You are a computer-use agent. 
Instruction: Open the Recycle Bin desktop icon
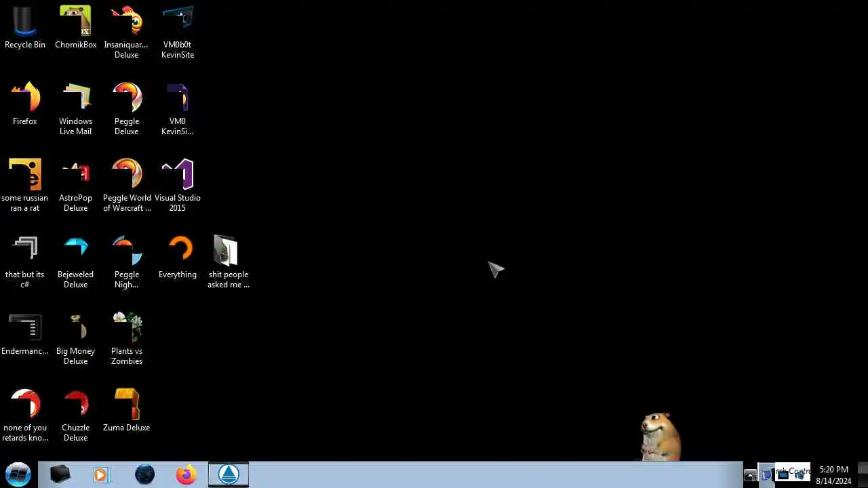[x=25, y=28]
